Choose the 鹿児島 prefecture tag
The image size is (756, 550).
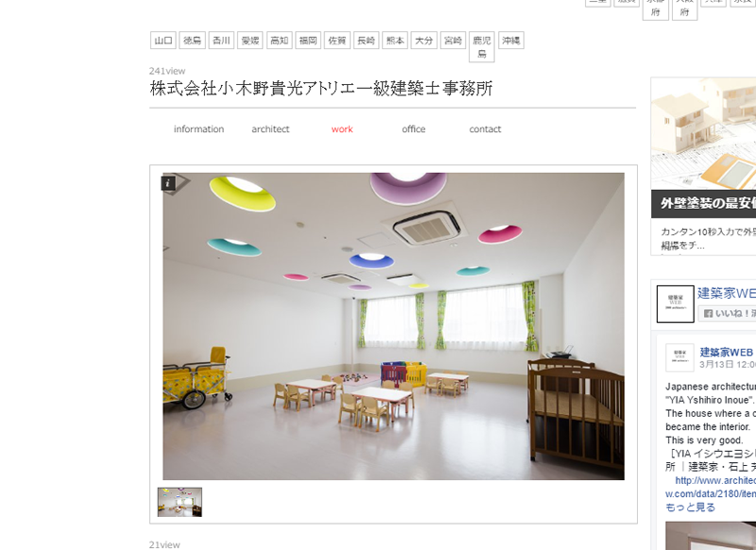point(482,46)
